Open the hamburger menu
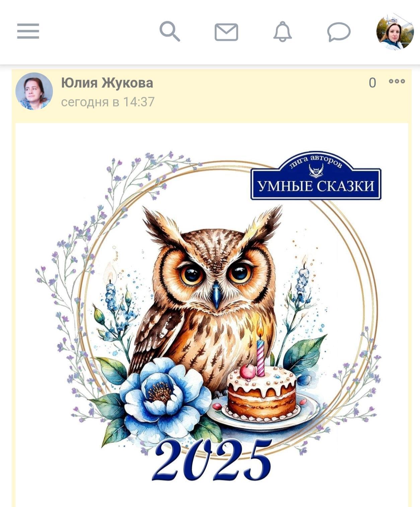This screenshot has width=420, height=507. (x=28, y=31)
